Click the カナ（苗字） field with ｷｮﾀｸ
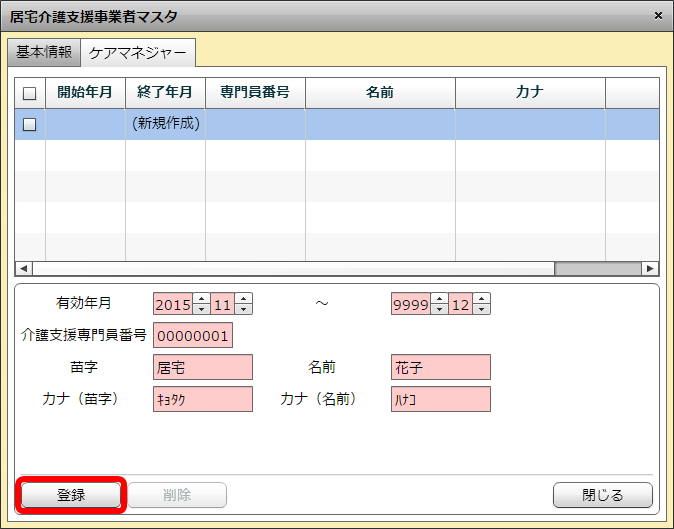Image resolution: width=674 pixels, height=529 pixels. (203, 399)
